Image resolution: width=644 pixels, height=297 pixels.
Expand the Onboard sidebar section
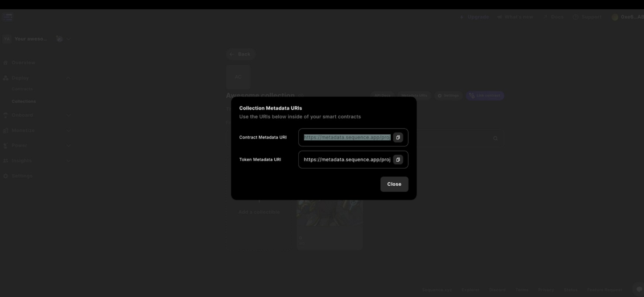click(68, 115)
